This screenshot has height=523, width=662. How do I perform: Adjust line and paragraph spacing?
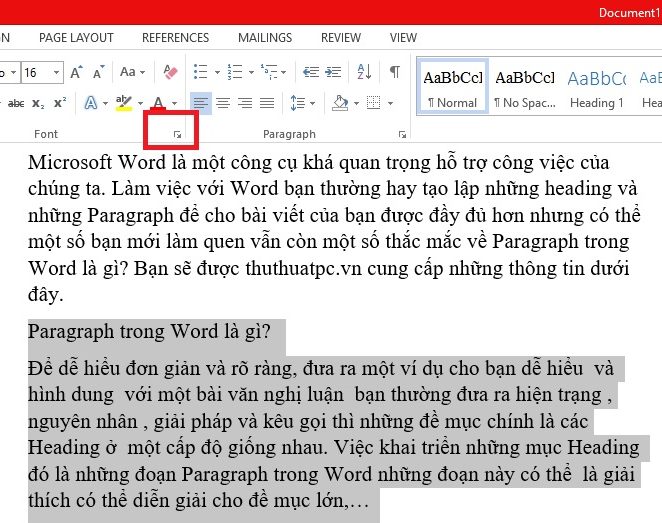298,103
